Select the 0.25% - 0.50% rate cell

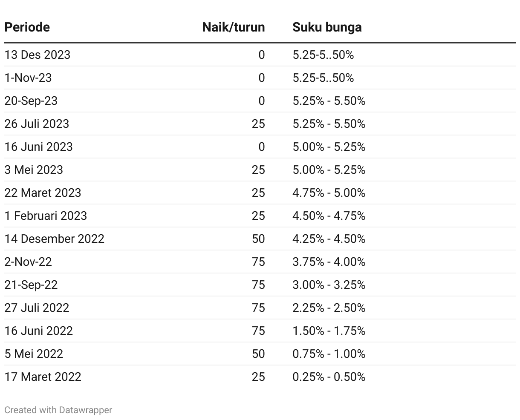click(x=329, y=377)
